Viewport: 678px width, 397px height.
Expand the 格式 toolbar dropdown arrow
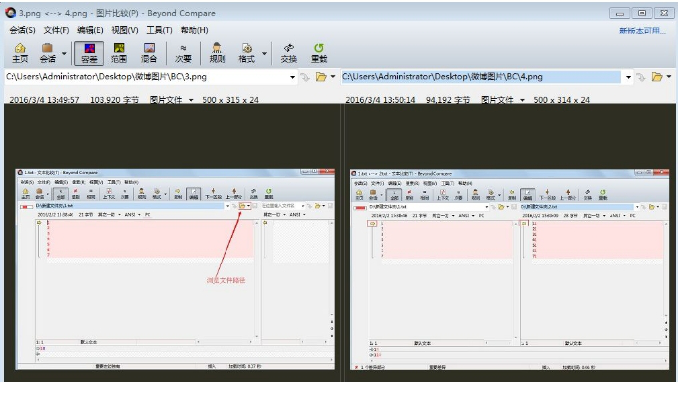point(264,54)
